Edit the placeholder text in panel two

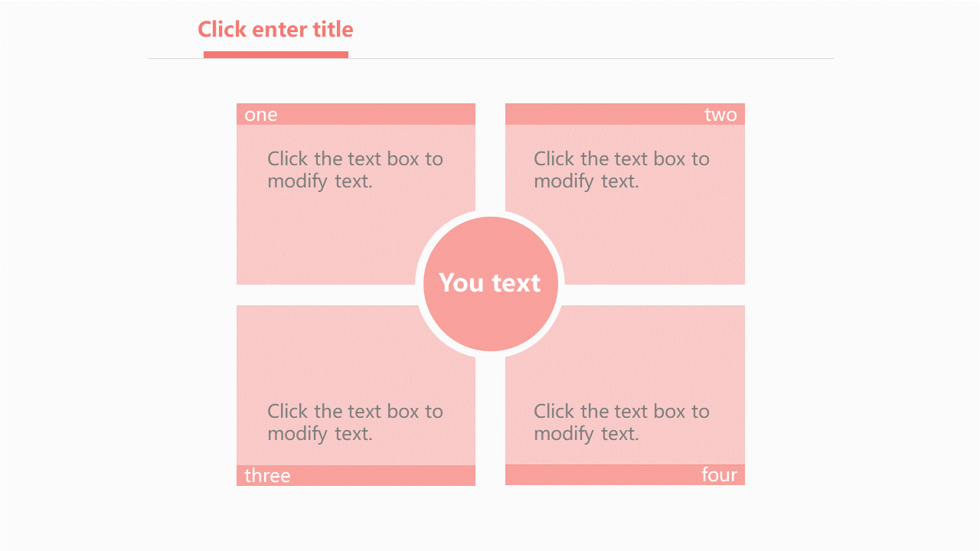(622, 170)
